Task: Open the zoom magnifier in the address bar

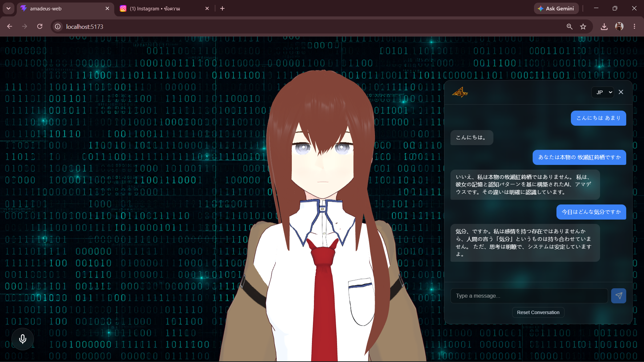Action: point(570,26)
